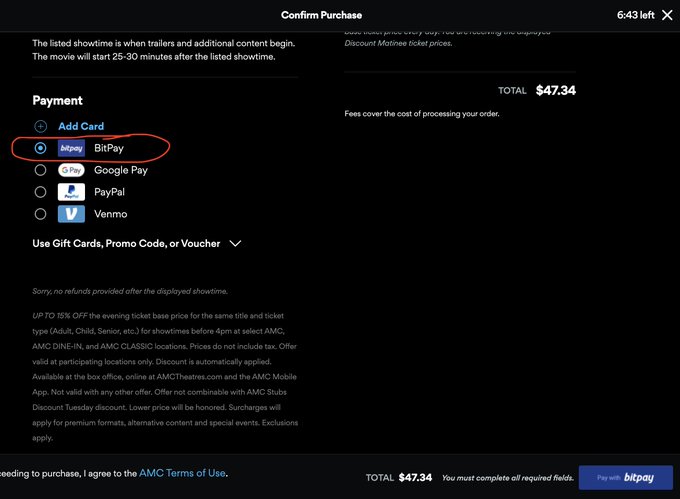Close the Confirm Purchase dialog
Screen dimensions: 680x499
667,15
